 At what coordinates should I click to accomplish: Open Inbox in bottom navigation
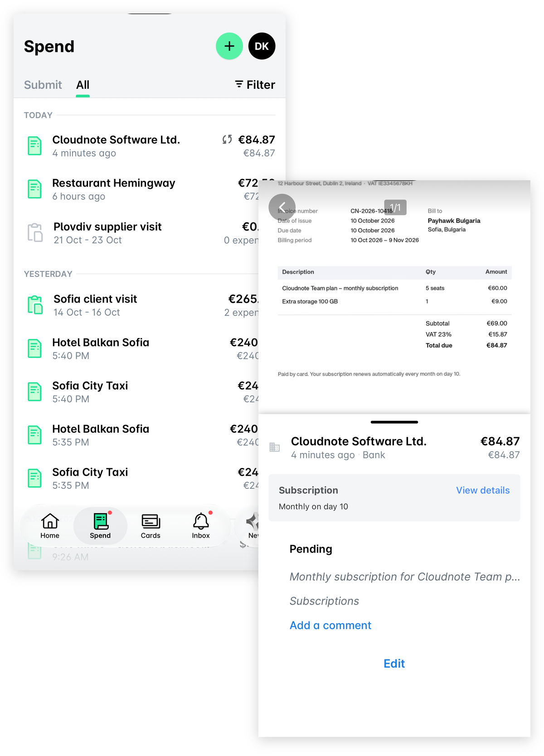pyautogui.click(x=201, y=525)
